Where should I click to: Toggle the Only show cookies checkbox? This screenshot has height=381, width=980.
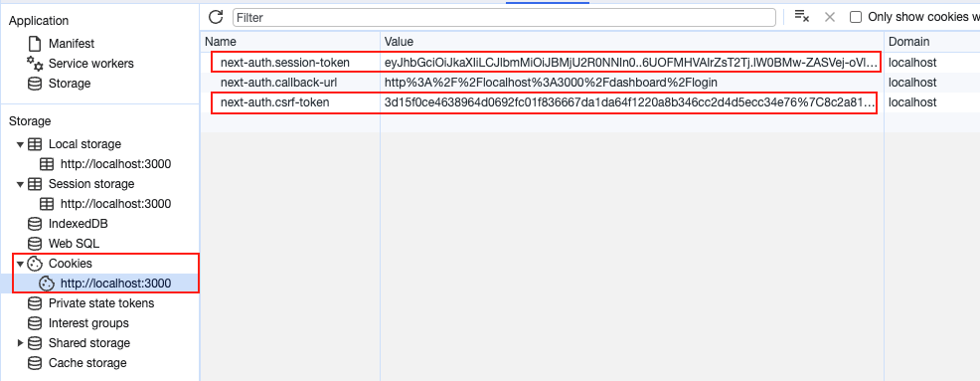[856, 17]
